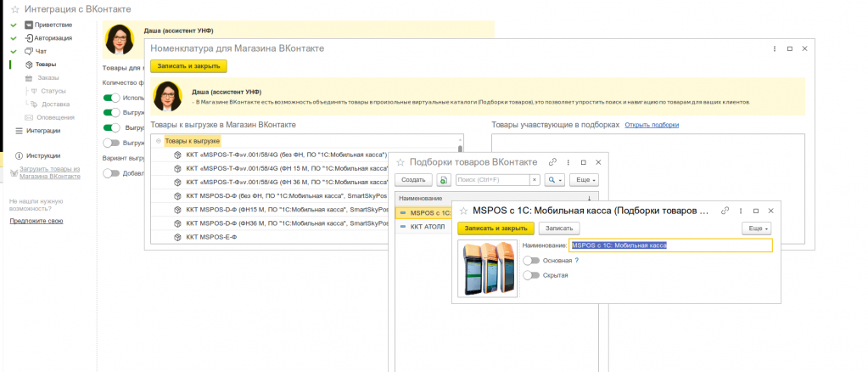This screenshot has width=868, height=372.
Task: Click the MSPOS terminals product image thumbnail
Action: (x=488, y=269)
